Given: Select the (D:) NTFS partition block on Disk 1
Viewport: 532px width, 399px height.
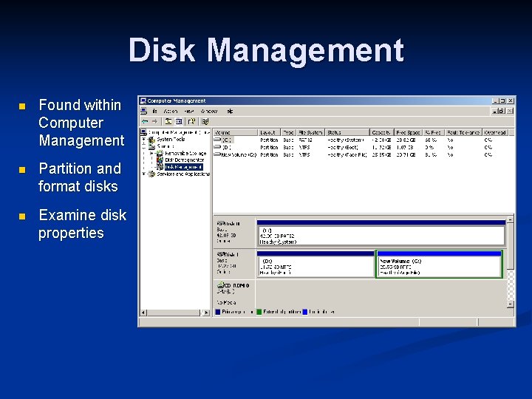Looking at the screenshot, I should pyautogui.click(x=316, y=264).
